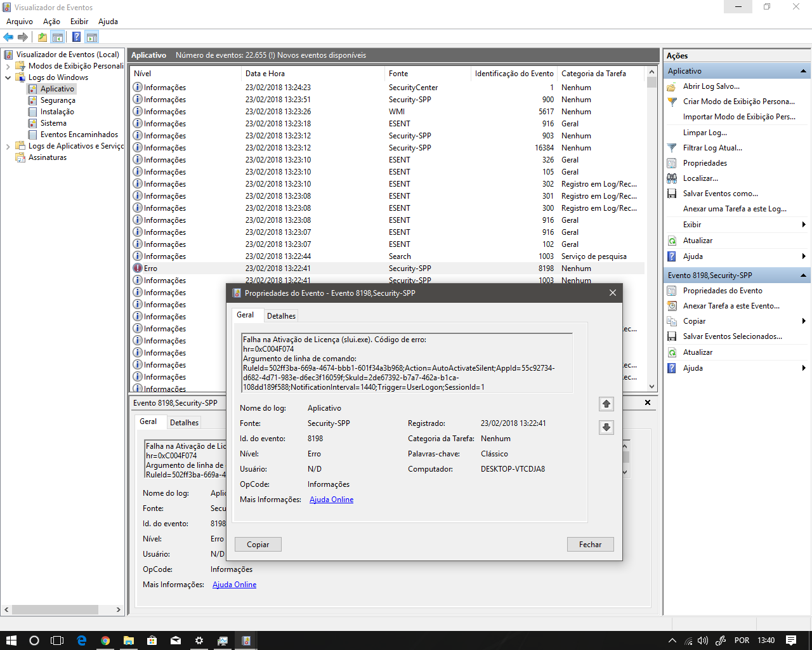Click the volume icon in system tray
The height and width of the screenshot is (650, 812).
click(703, 640)
